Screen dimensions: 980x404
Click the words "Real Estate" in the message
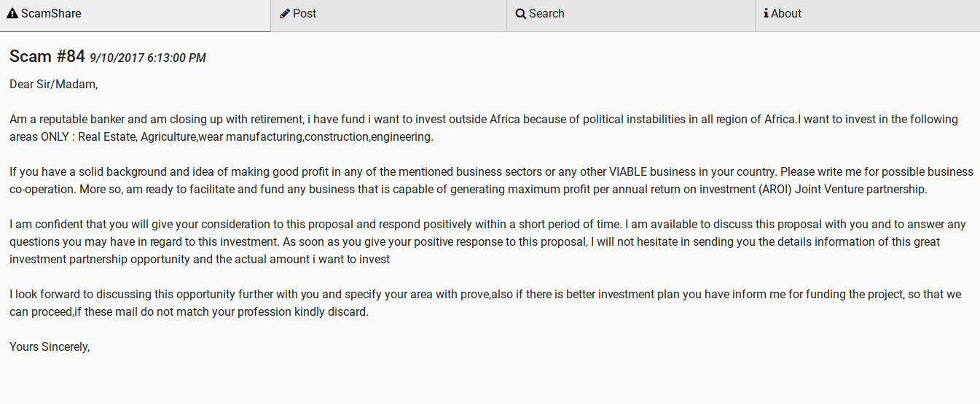click(x=106, y=137)
